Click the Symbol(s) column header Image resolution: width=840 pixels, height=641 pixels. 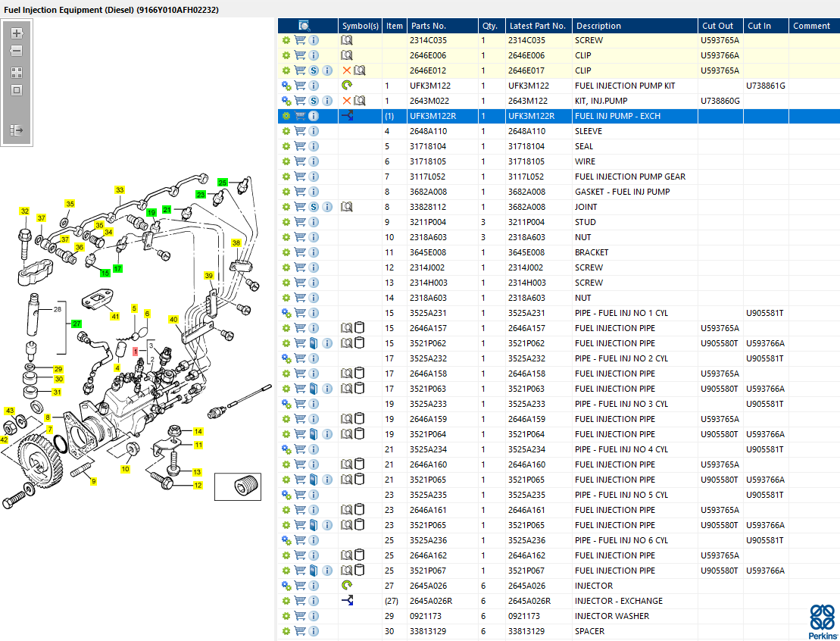[361, 26]
